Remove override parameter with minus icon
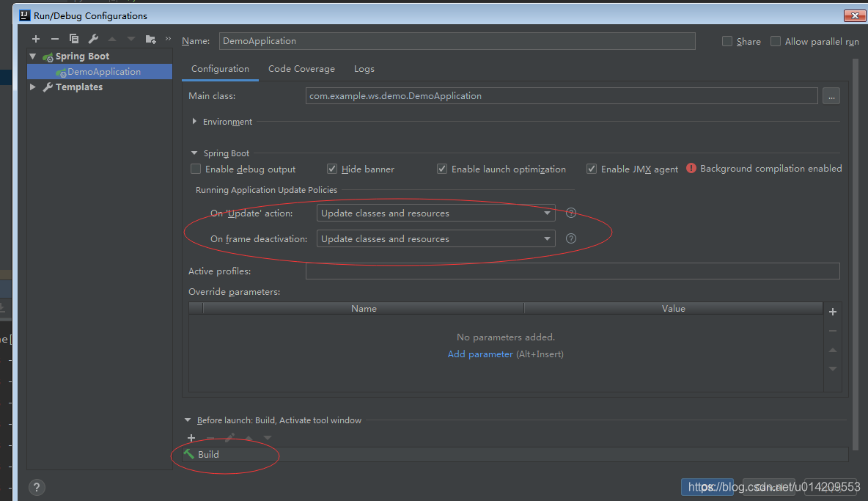The width and height of the screenshot is (868, 501). click(833, 331)
